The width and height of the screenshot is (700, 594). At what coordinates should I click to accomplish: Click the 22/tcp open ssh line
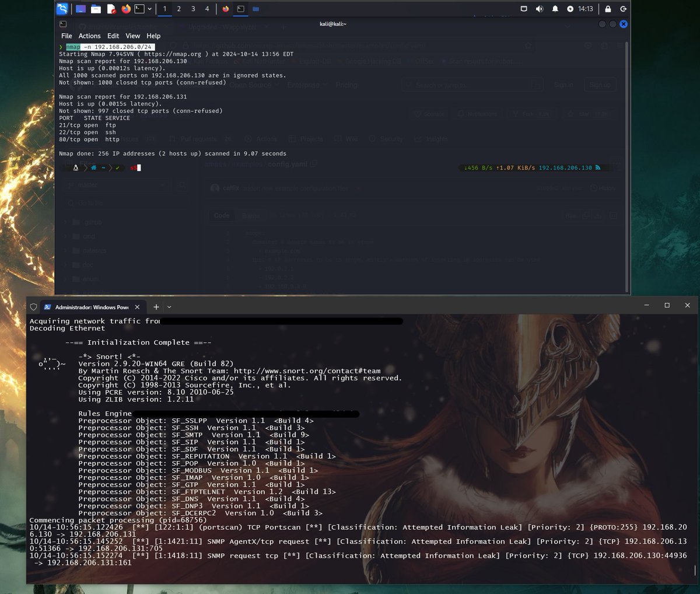(87, 132)
